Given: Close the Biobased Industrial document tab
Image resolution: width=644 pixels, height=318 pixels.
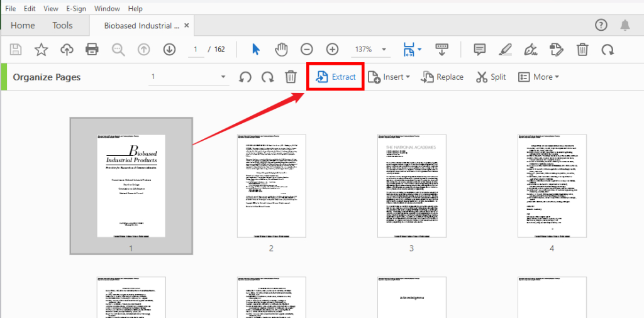Looking at the screenshot, I should tap(186, 25).
